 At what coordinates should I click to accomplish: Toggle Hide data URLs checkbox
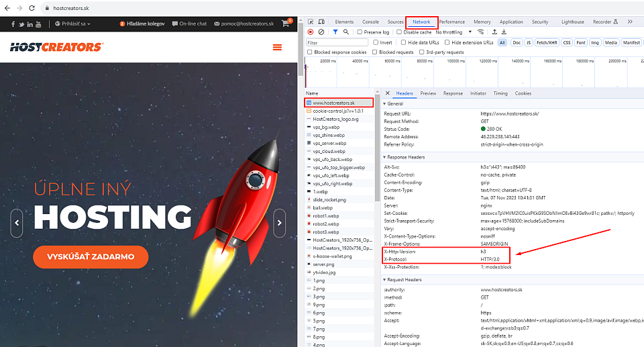[x=403, y=42]
